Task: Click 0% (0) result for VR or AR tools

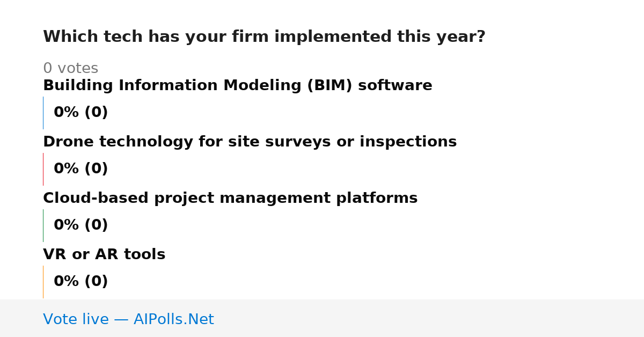Action: coord(81,282)
